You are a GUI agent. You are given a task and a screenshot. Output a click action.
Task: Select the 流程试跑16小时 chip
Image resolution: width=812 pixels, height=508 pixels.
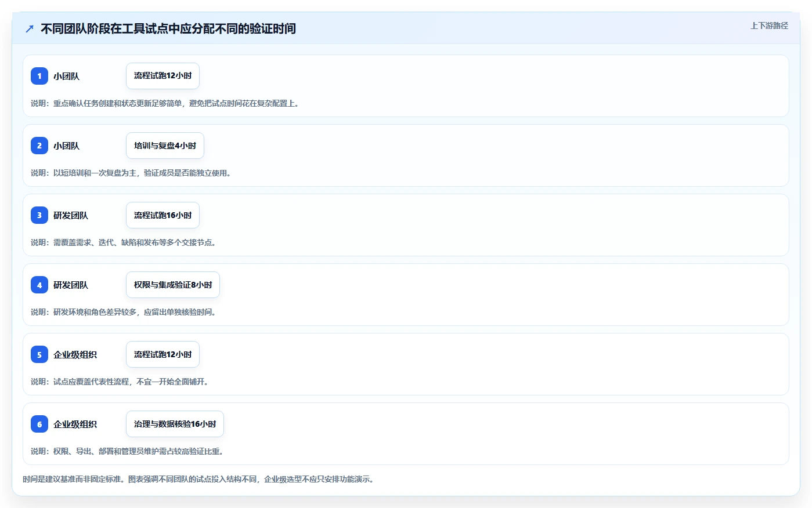point(163,215)
